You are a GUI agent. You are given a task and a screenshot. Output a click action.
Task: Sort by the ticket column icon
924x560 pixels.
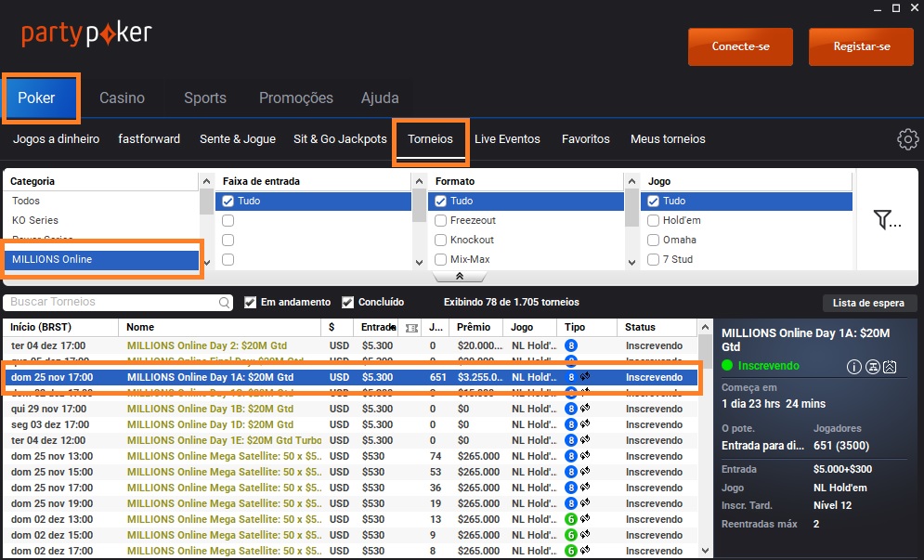[412, 328]
